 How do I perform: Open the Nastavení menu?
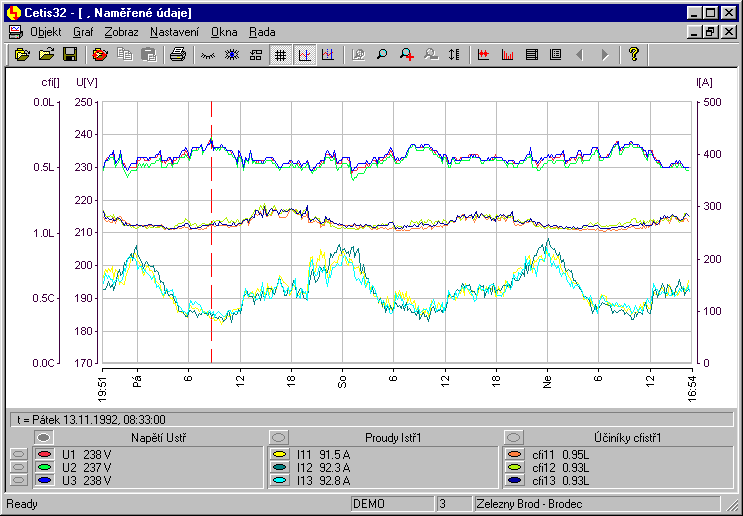(174, 32)
